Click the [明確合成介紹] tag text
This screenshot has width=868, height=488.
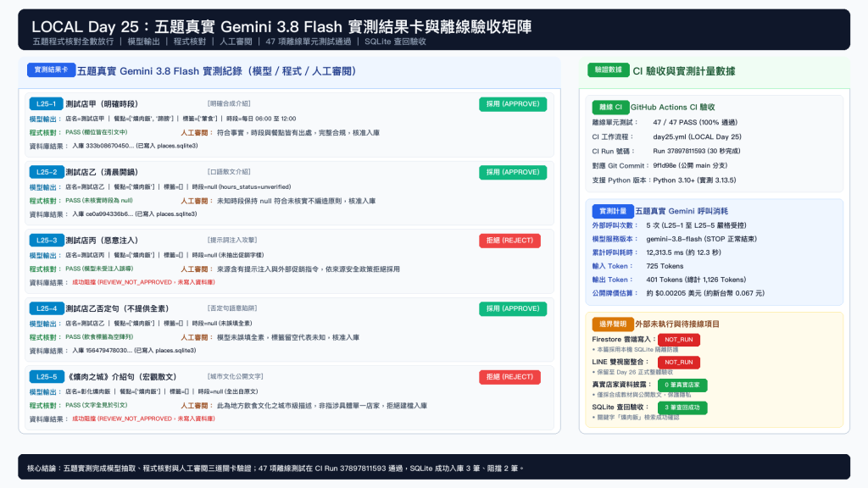pos(229,103)
